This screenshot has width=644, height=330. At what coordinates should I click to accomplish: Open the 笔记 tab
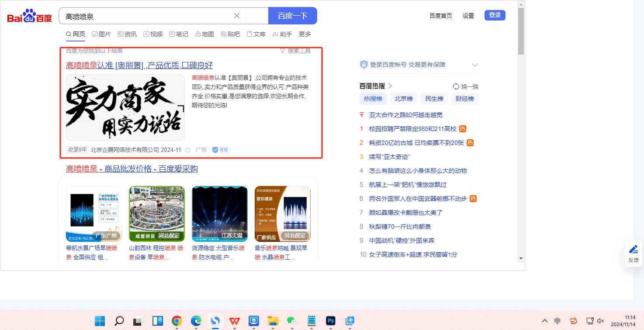click(179, 34)
